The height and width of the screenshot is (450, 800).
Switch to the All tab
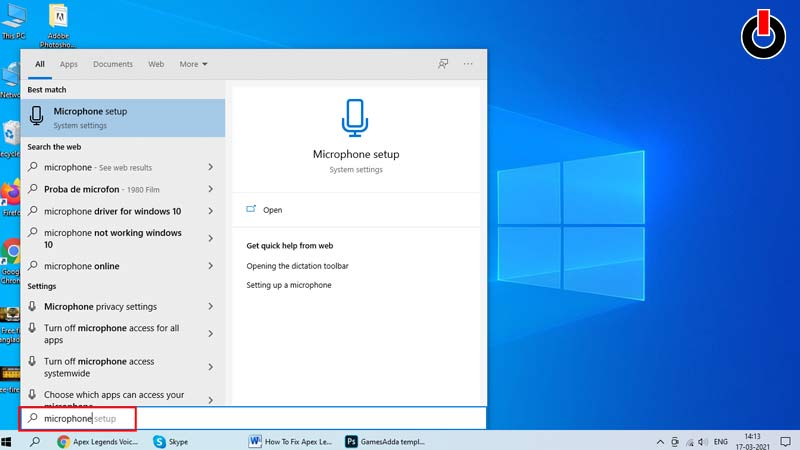pyautogui.click(x=40, y=64)
